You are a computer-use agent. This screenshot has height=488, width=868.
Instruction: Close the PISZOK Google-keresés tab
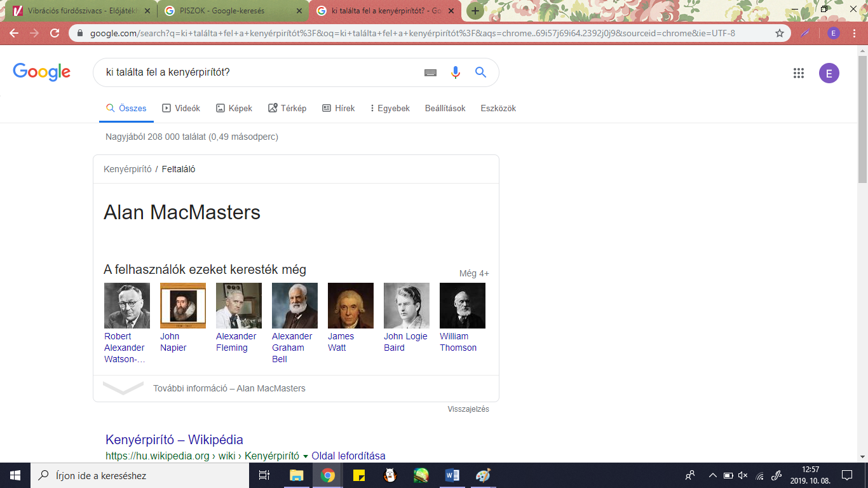[x=300, y=11]
